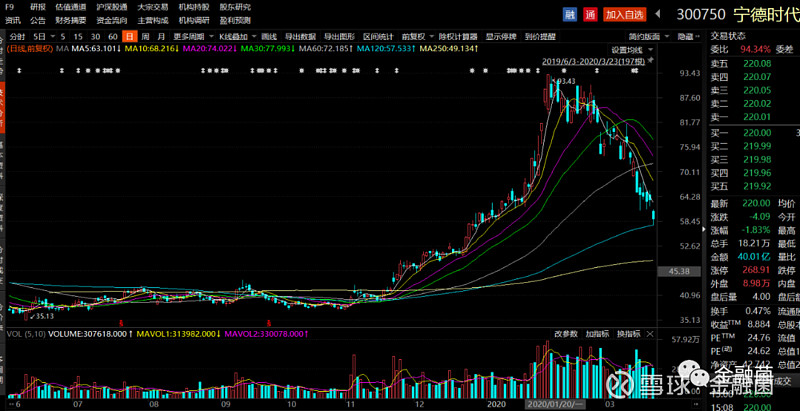Click the cyan MA120:57.533 legend
The image size is (800, 411).
[388, 49]
